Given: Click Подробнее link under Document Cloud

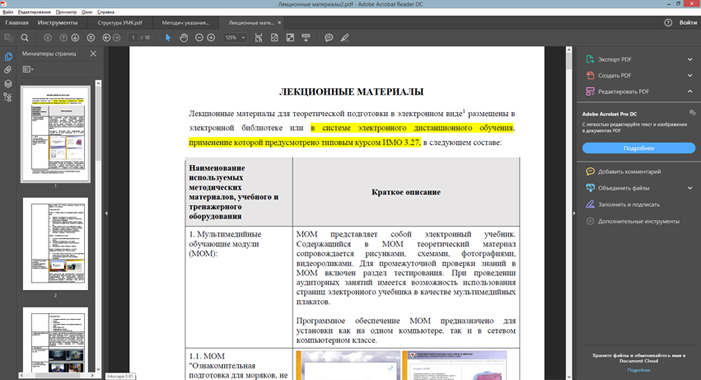Looking at the screenshot, I should click(x=638, y=370).
